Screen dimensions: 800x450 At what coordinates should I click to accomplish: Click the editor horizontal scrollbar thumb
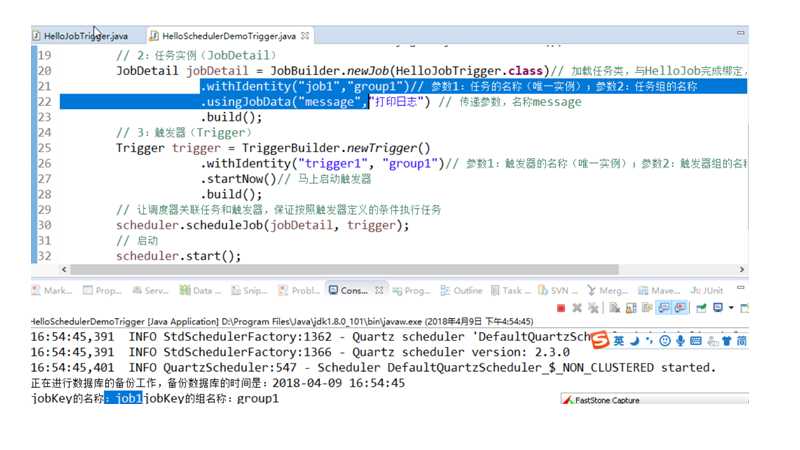coord(344,269)
